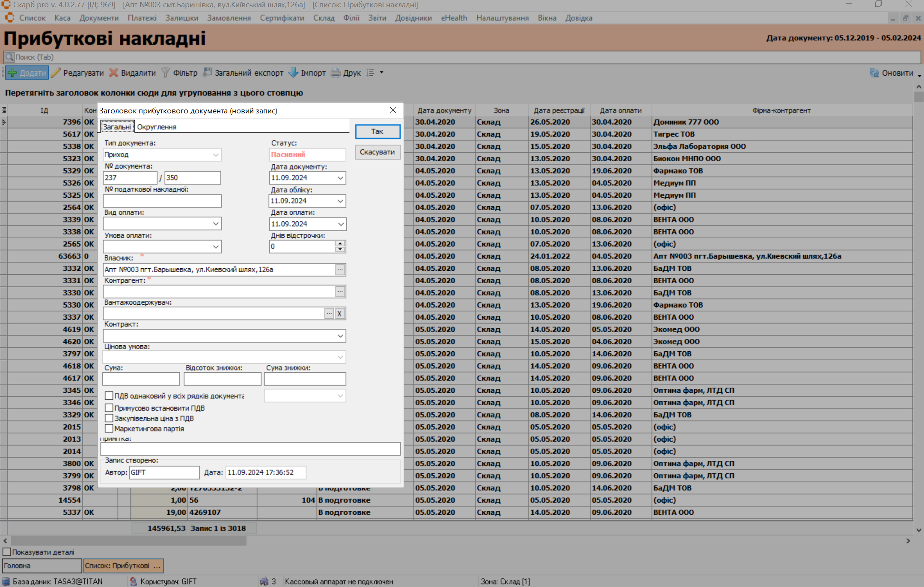Click the Додати plus icon in toolbar
This screenshot has height=587, width=924.
pos(12,73)
